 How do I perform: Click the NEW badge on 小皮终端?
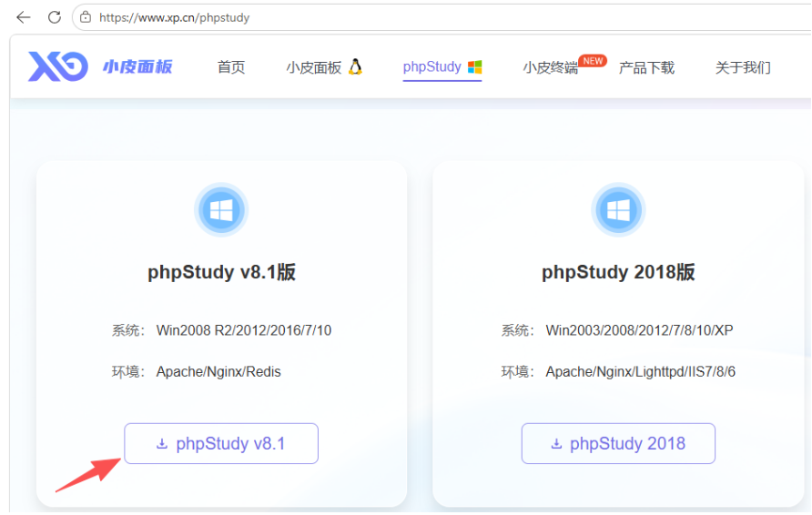(593, 61)
